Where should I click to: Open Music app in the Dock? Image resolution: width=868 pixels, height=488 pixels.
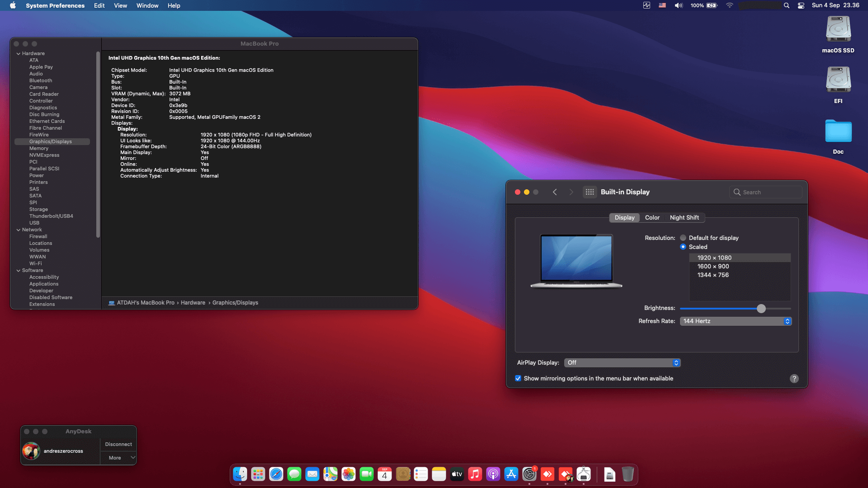[x=475, y=474]
